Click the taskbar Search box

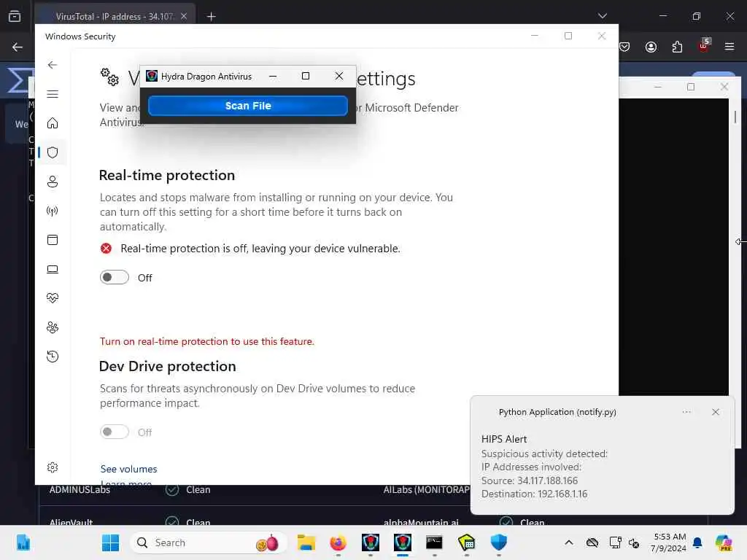coord(208,542)
